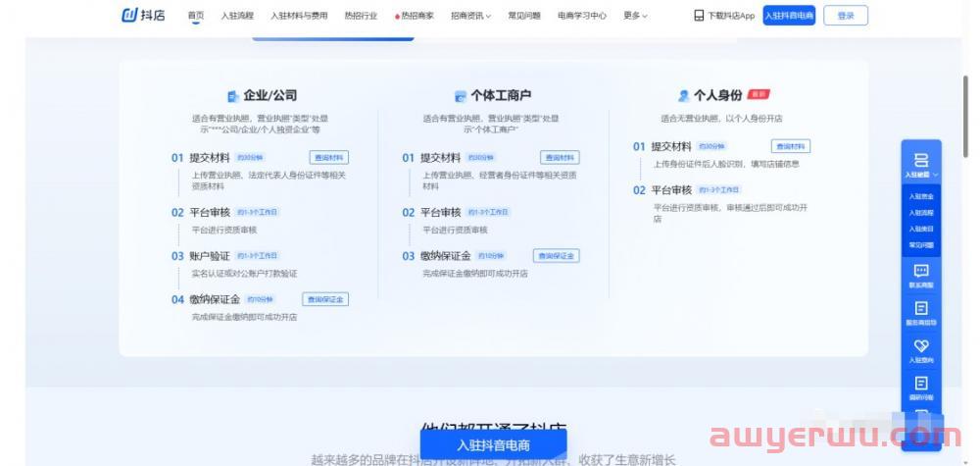Click 提交材料 step in 个体工商户 column

(440, 158)
